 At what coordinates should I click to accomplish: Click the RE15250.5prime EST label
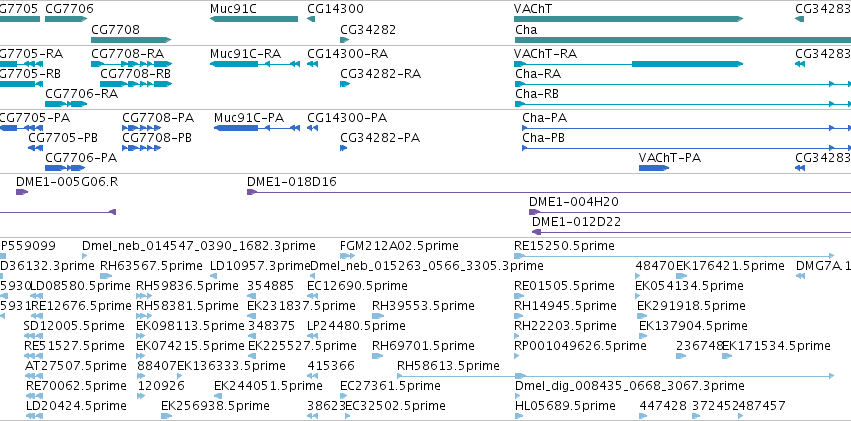[564, 246]
